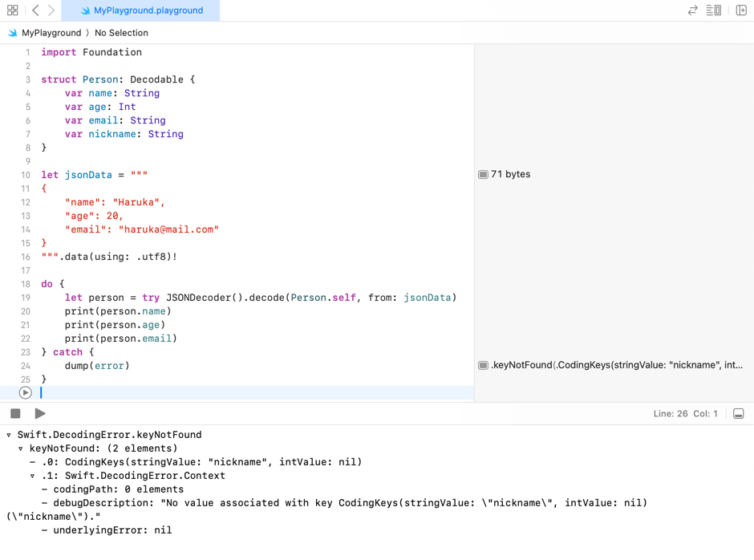Collapse the keyNotFound (2 elements) entry
This screenshot has width=754, height=560.
coord(19,448)
